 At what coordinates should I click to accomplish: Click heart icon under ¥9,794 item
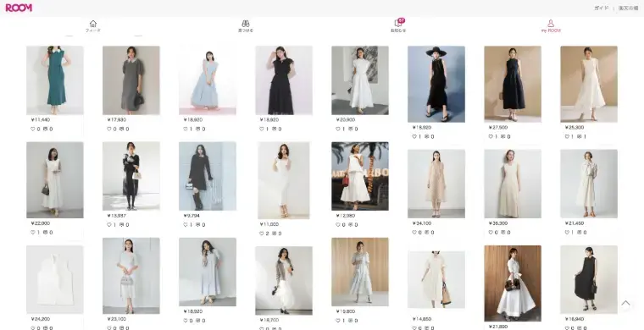(186, 224)
